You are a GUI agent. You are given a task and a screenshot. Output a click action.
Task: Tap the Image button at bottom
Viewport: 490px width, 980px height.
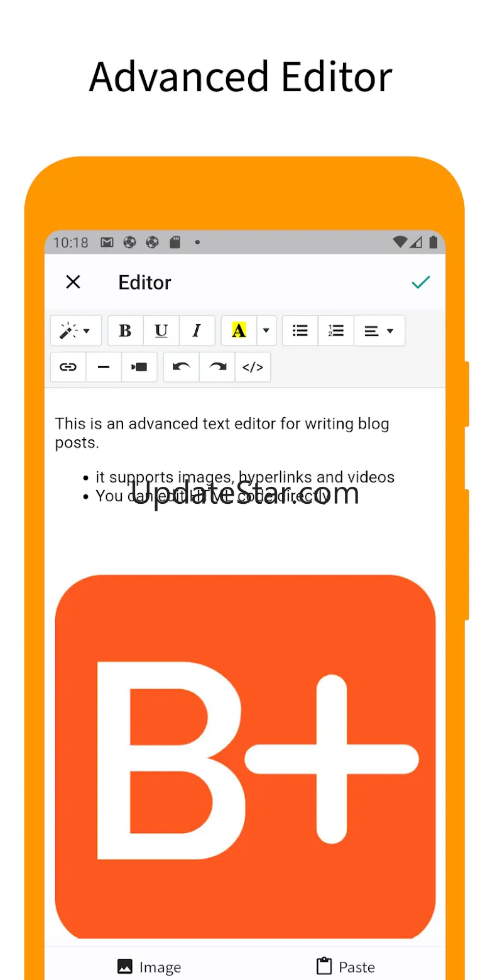150,967
